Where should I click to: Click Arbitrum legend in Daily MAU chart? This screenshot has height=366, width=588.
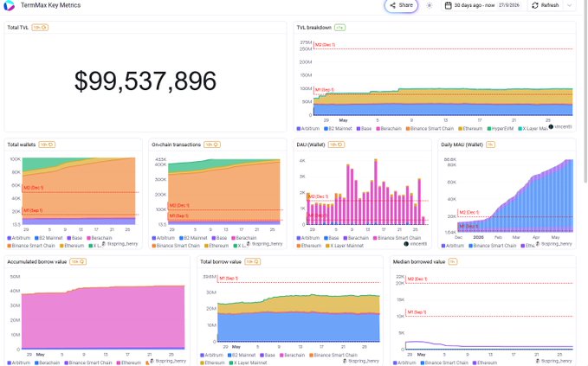[x=453, y=246]
